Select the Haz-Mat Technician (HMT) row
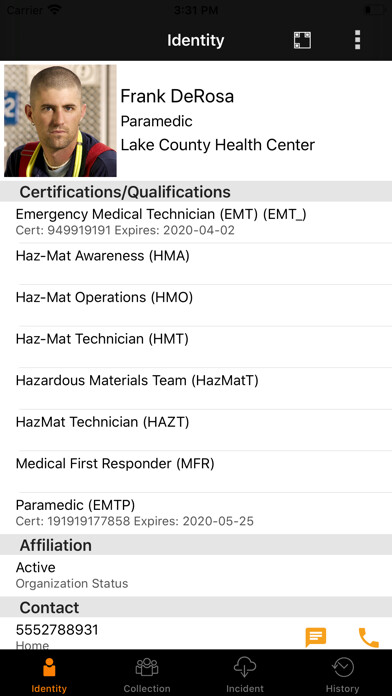This screenshot has height=696, width=392. pyautogui.click(x=196, y=347)
